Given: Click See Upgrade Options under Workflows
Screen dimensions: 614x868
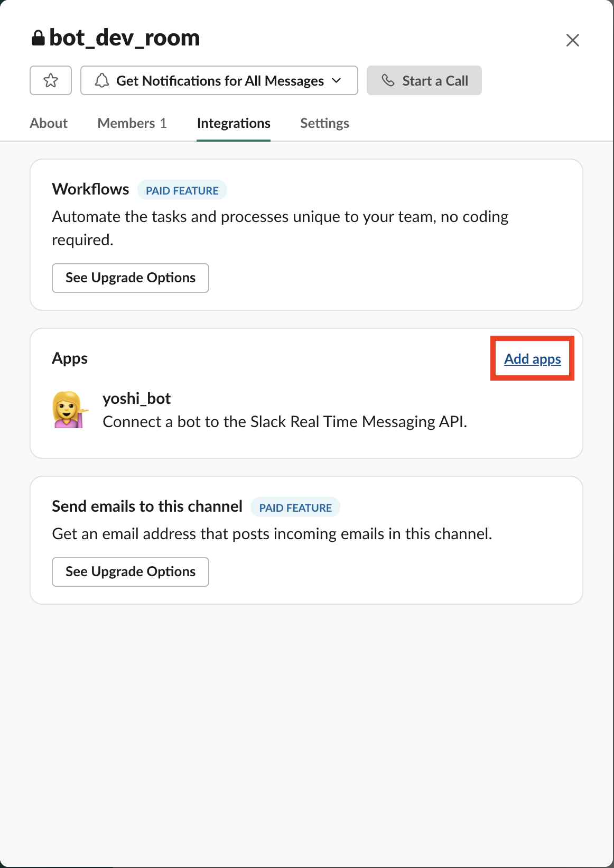Looking at the screenshot, I should [x=131, y=278].
